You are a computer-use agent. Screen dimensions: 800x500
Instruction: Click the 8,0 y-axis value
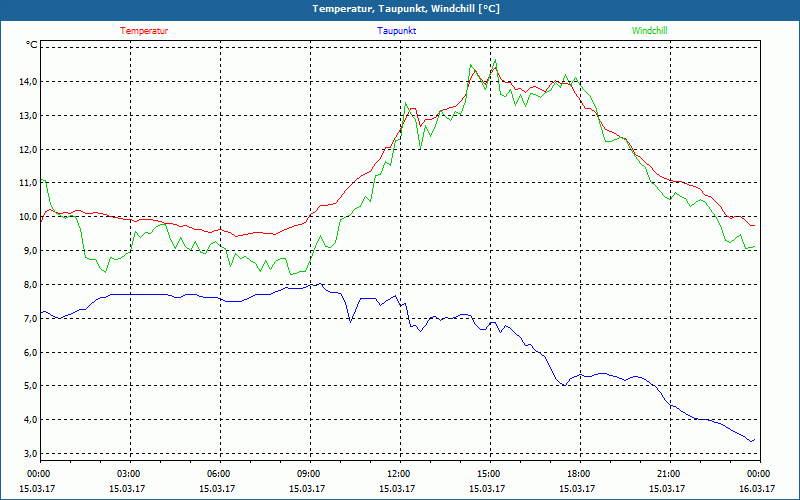tap(31, 284)
